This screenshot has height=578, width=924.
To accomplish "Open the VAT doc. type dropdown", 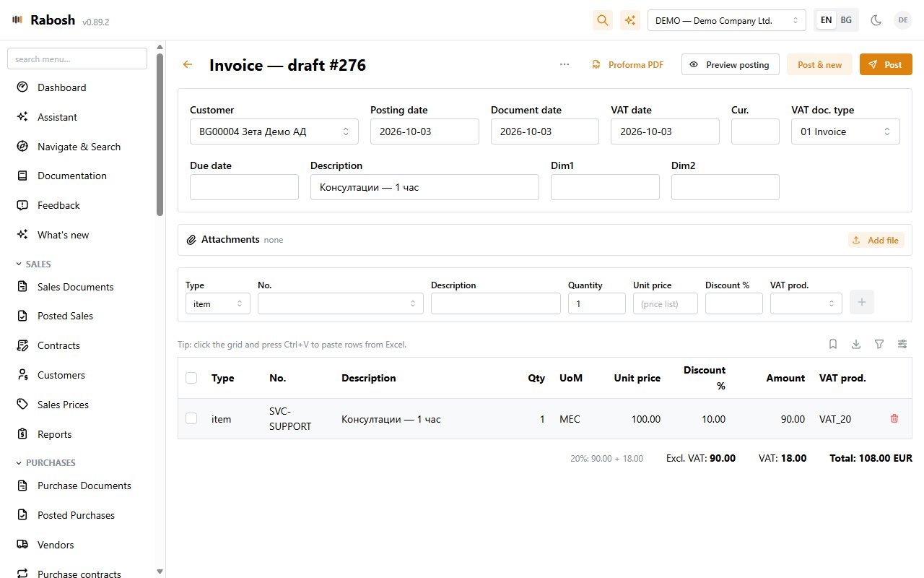I will 845,131.
